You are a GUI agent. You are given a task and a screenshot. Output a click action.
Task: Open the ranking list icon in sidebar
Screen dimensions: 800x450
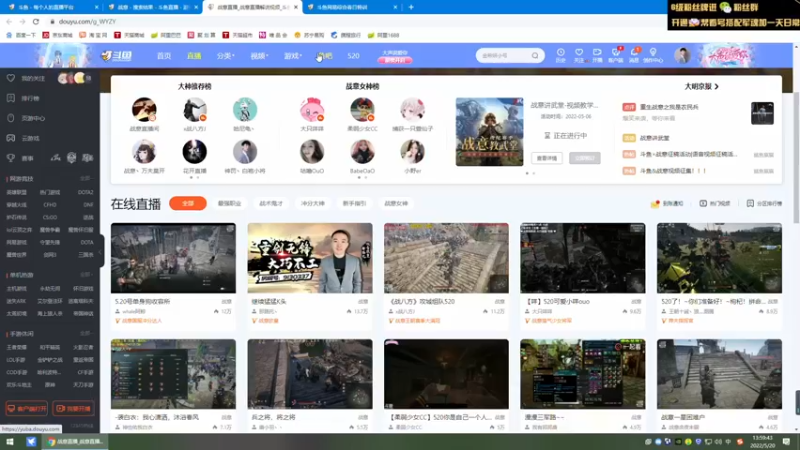(x=11, y=98)
